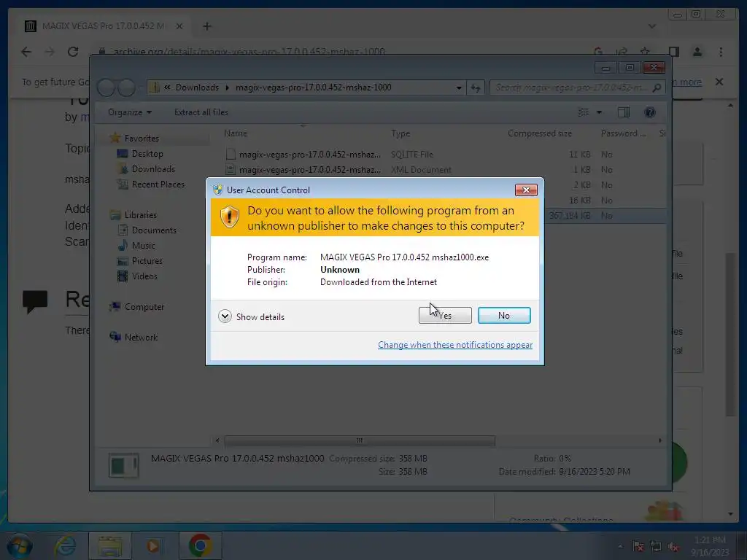747x560 pixels.
Task: Click No in User Account Control dialog
Action: tap(504, 315)
